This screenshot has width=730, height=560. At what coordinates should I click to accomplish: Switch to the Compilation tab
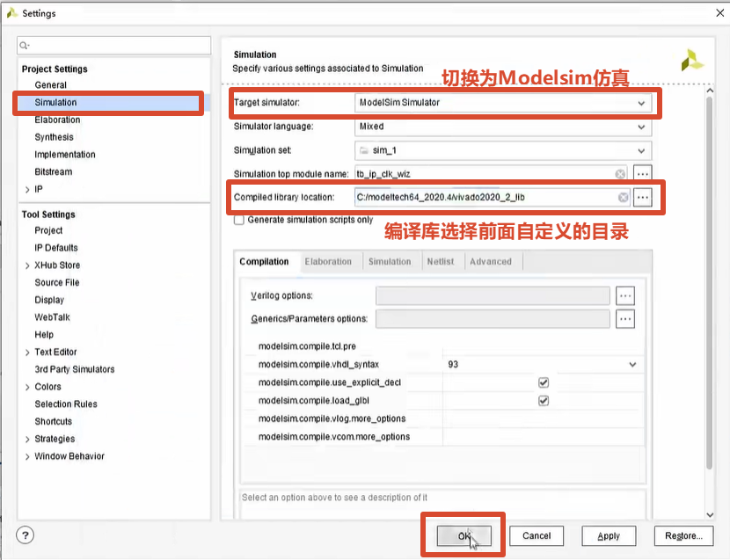tap(264, 262)
